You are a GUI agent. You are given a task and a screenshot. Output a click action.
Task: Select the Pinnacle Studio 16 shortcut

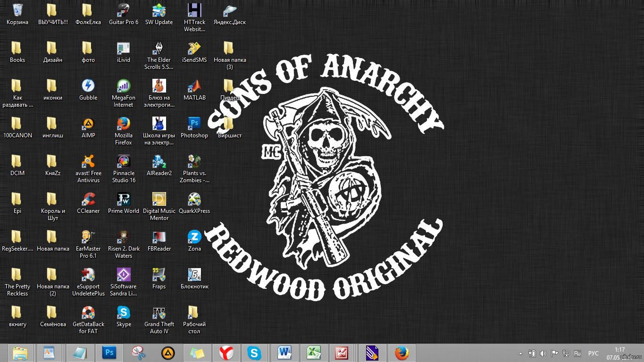(124, 168)
